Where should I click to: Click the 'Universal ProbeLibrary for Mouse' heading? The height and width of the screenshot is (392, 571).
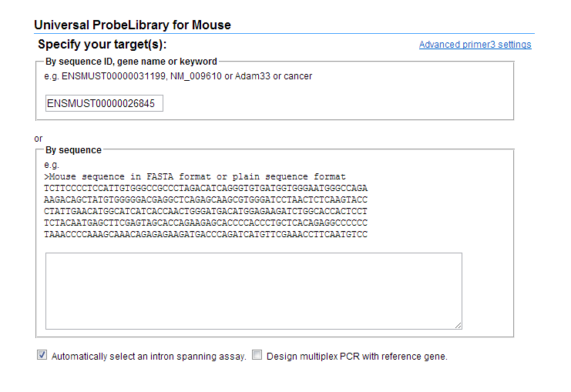(x=133, y=25)
